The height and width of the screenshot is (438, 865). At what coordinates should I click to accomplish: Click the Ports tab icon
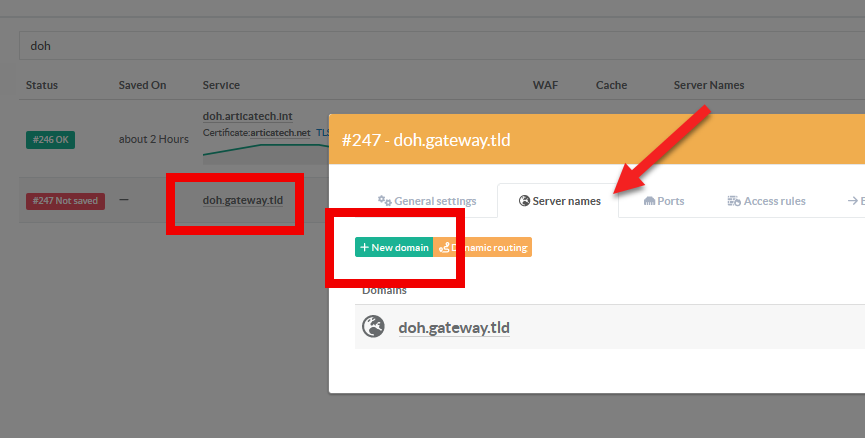(x=649, y=201)
